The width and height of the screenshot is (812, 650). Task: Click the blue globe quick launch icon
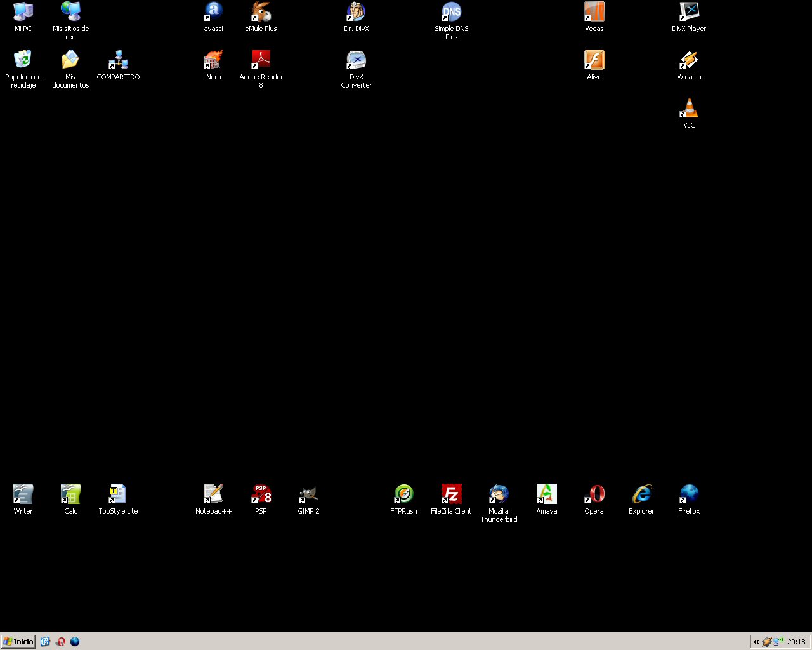(x=75, y=642)
